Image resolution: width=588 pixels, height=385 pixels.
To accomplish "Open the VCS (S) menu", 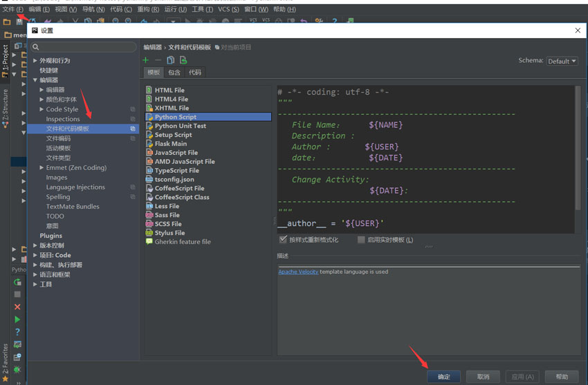I will tap(228, 9).
